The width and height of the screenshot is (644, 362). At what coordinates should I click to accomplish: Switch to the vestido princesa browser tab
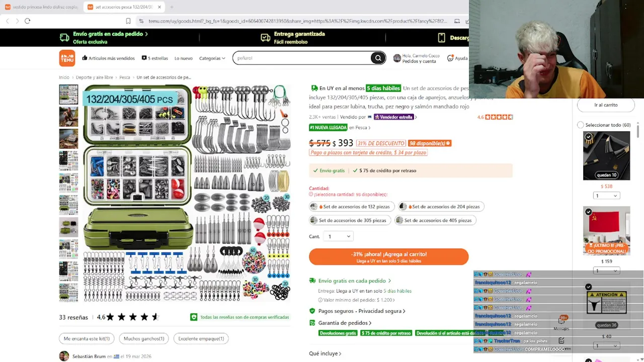[41, 7]
